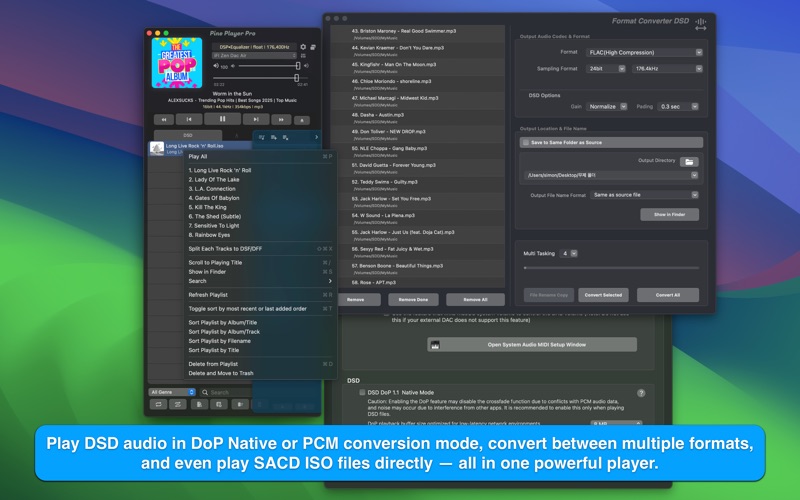800x500 pixels.
Task: Choose Delete and Move to Trash
Action: [260, 373]
